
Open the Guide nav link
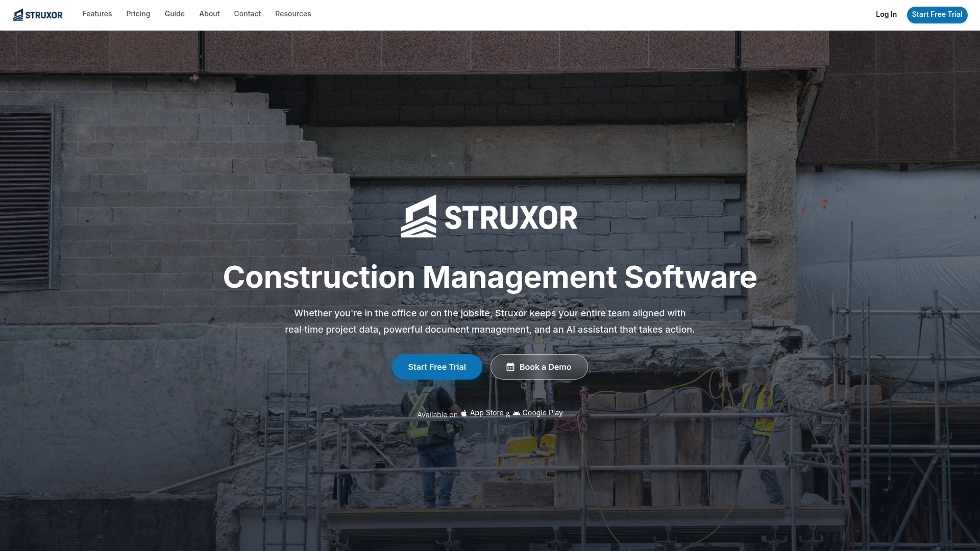pos(175,14)
